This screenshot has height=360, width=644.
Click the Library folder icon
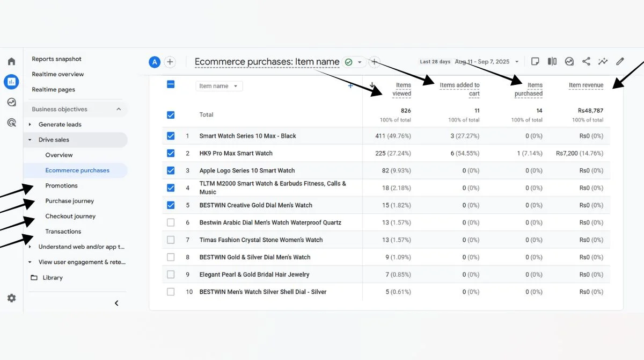pos(34,278)
